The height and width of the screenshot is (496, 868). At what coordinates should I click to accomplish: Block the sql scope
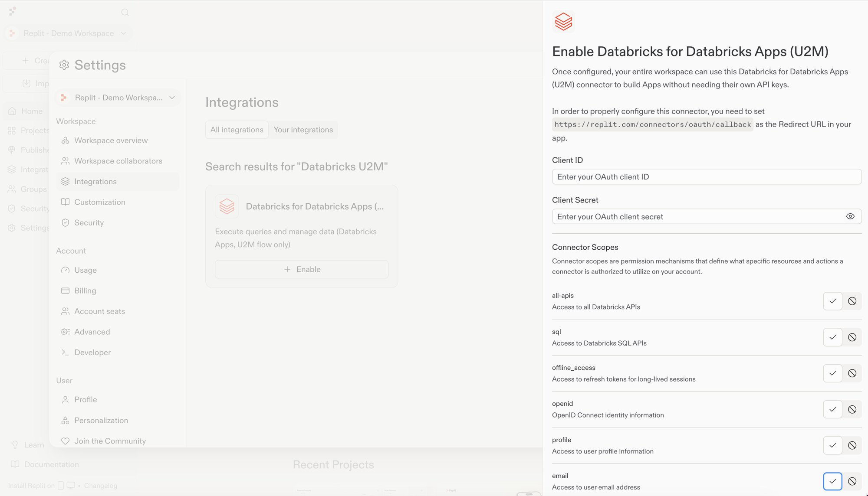coord(852,337)
